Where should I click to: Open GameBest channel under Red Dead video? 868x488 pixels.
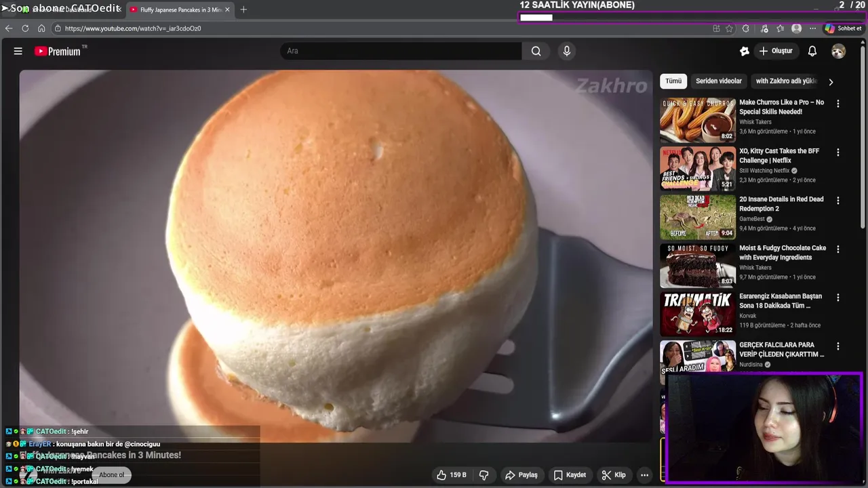pyautogui.click(x=752, y=219)
